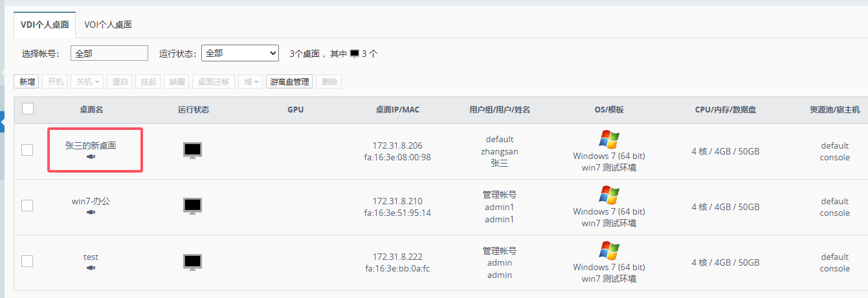Image resolution: width=868 pixels, height=298 pixels.
Task: Open the 张三的新桌面 desktop name link
Action: (91, 145)
